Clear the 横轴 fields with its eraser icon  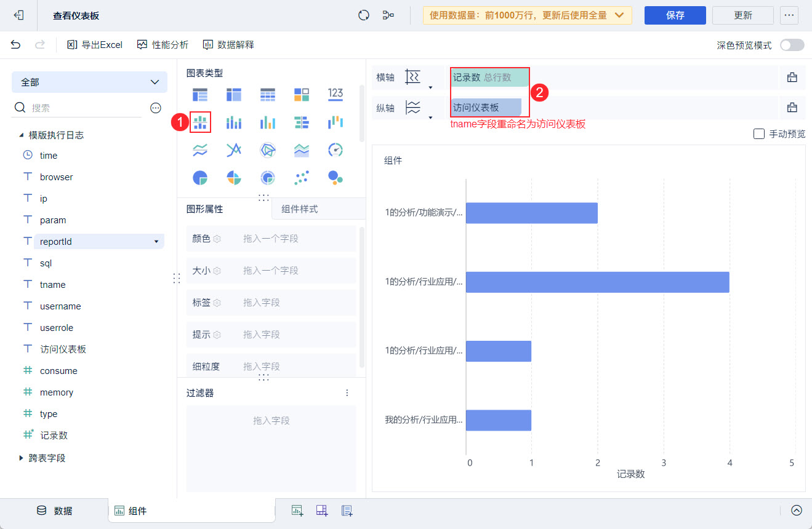click(x=792, y=78)
